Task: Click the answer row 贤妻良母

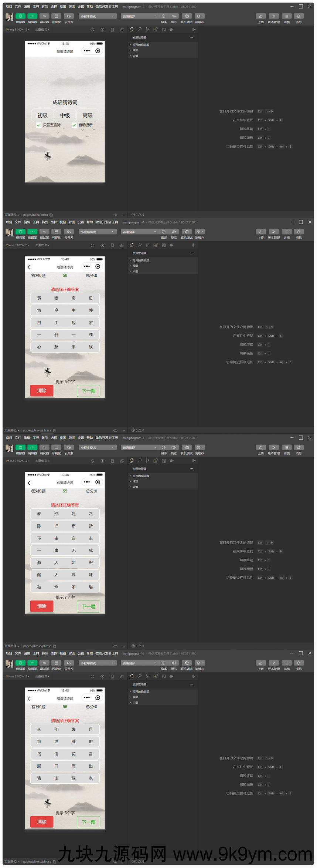Action: (65, 298)
